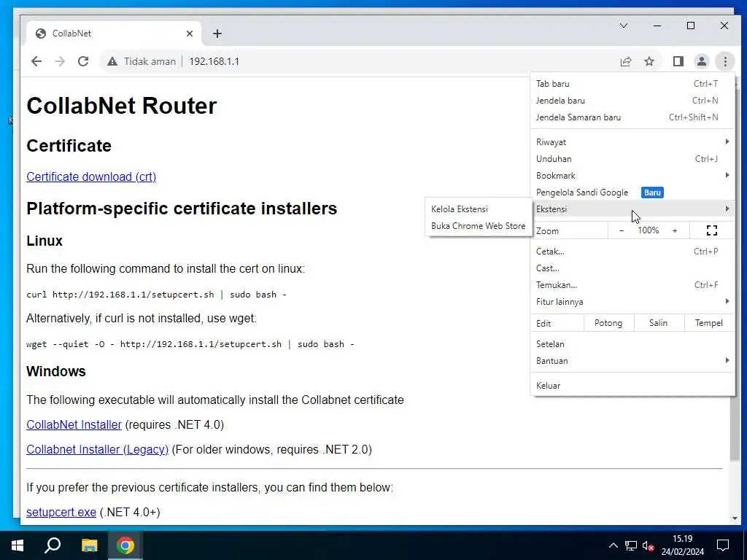Image resolution: width=747 pixels, height=560 pixels.
Task: Select 'Jendela baru' menu item
Action: pos(632,101)
